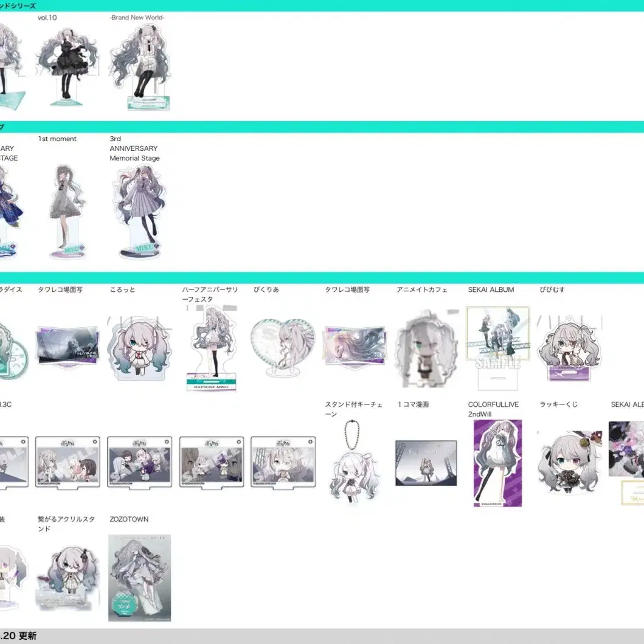Click the "ぴくりあ" label
Viewport: 644px width, 644px height.
point(266,289)
